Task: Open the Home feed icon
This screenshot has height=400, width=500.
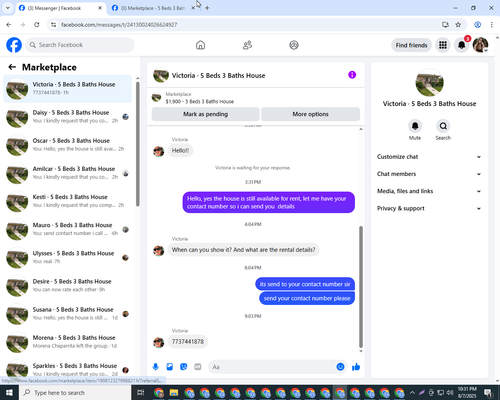Action: pos(200,45)
